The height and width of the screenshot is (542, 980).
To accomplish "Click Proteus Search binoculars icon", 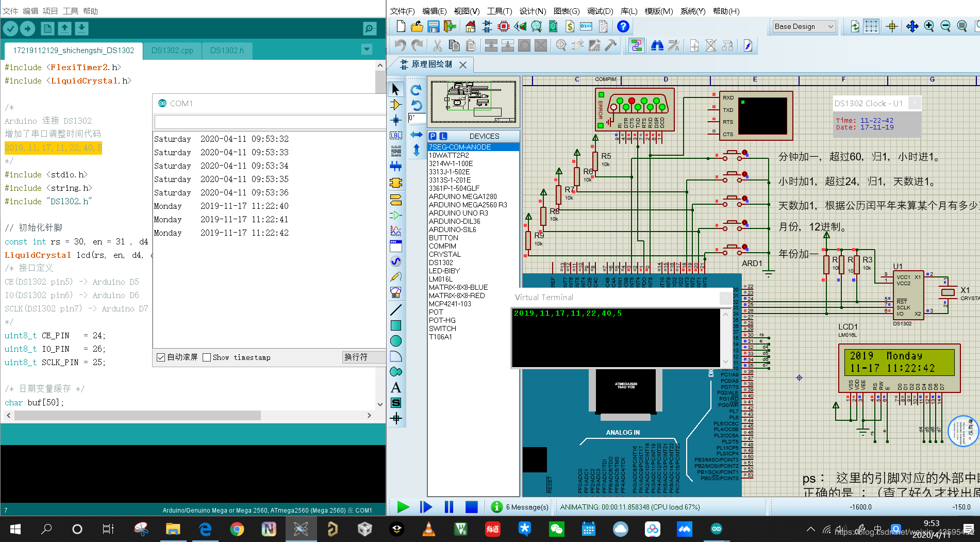I will coord(657,46).
